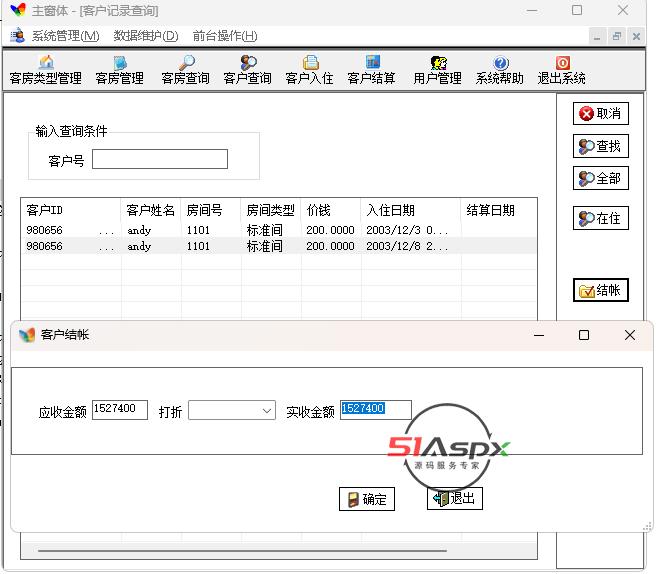668x574 pixels.
Task: Click the 查找 search button
Action: 600,146
